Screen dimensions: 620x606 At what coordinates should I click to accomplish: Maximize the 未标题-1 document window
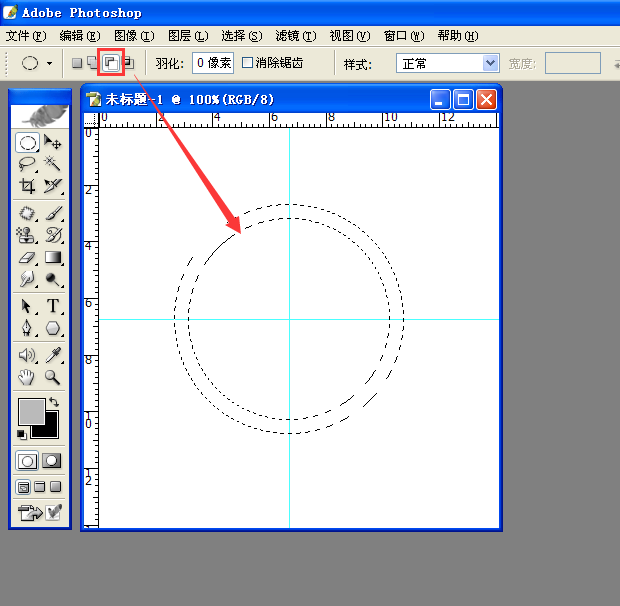463,99
